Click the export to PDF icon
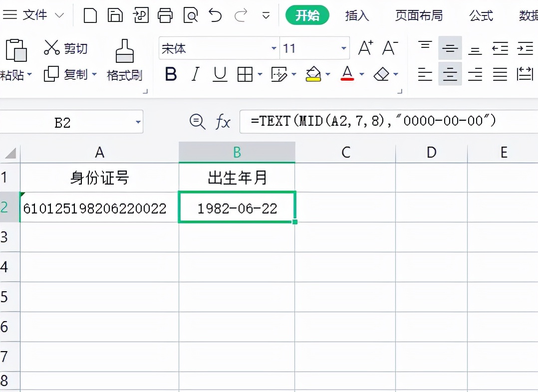Screen dimensions: 538x392 141,15
